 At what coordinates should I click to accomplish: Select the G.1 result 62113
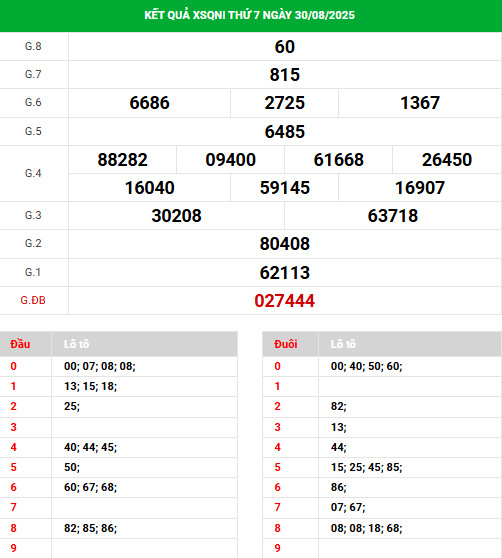tap(285, 273)
